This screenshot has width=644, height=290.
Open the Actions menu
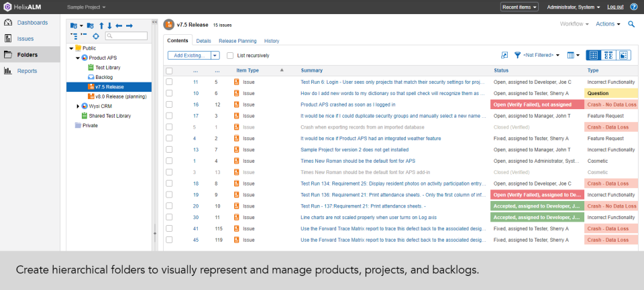click(607, 24)
